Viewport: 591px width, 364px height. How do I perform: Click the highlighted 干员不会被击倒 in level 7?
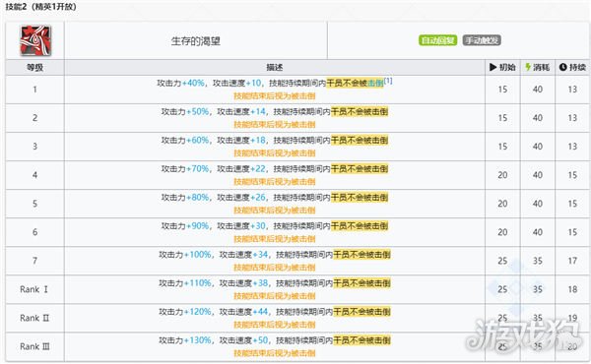point(362,255)
